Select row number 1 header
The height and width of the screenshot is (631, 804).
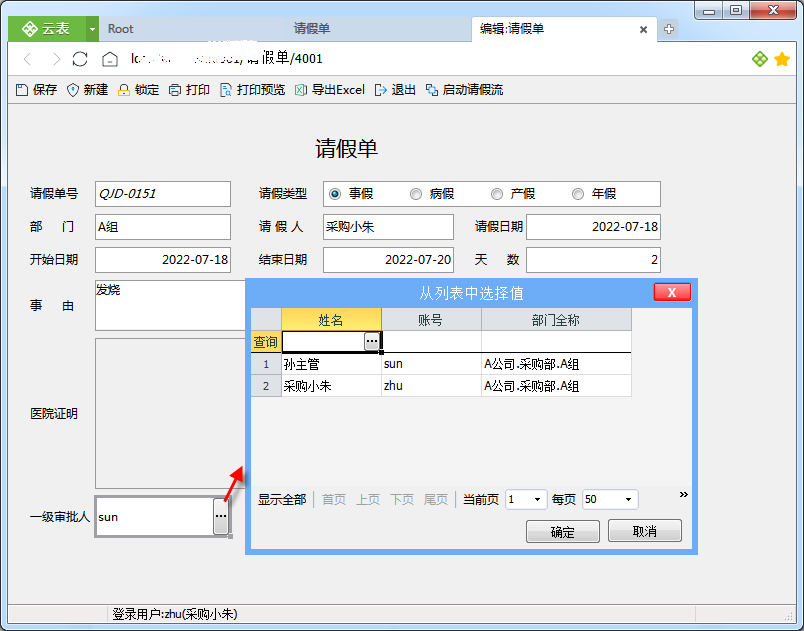(266, 364)
